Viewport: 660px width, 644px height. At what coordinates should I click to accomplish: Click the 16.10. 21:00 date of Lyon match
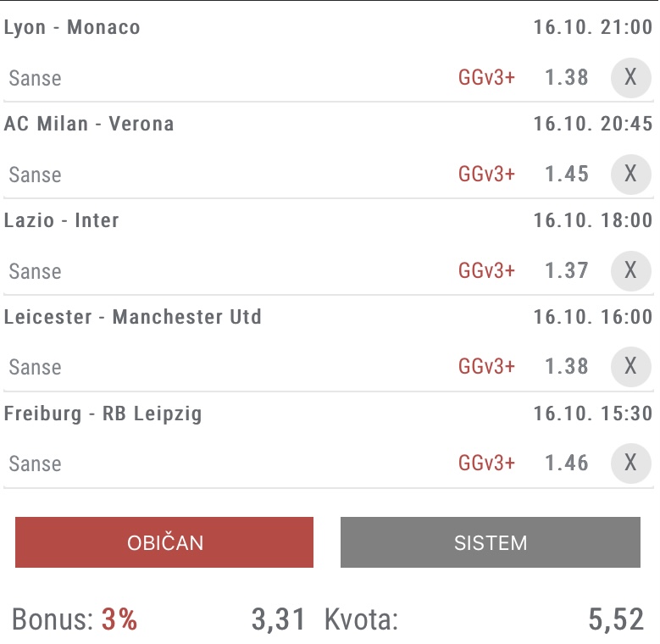pyautogui.click(x=593, y=27)
